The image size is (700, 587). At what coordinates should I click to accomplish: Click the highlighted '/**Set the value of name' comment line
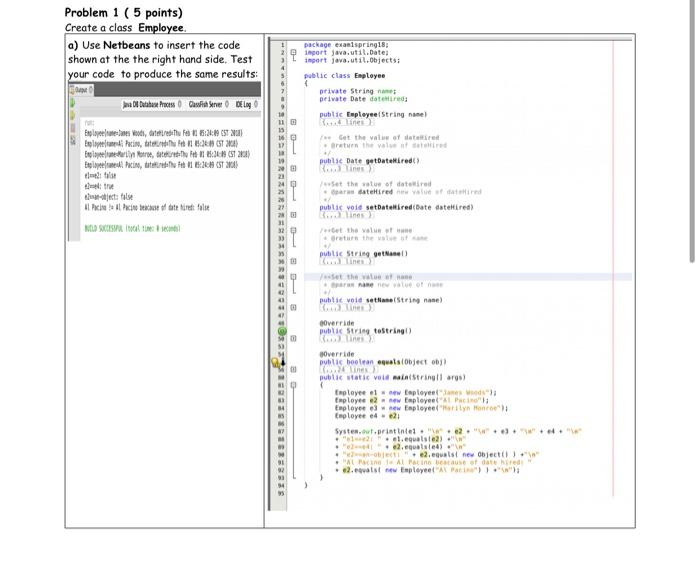(x=366, y=277)
